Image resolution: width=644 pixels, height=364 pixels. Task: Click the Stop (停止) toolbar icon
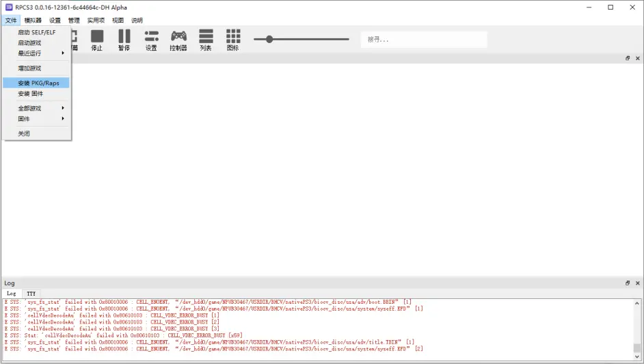[x=97, y=40]
